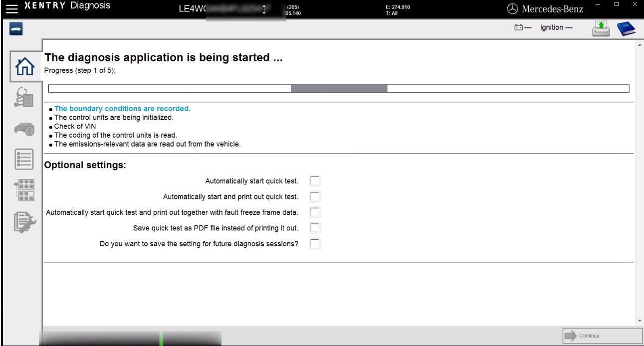Screen dimensions: 644x346
Task: Click the startup progress bar
Action: tap(339, 89)
